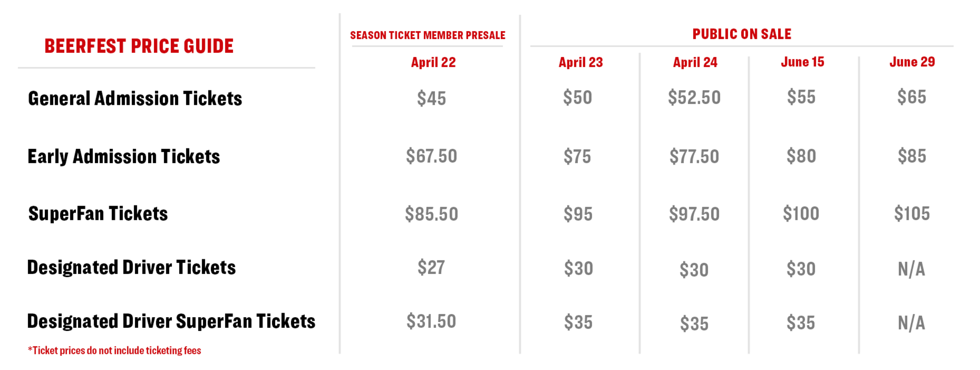Click the Beerfest Price Guide heading
980x370 pixels.
pos(138,46)
